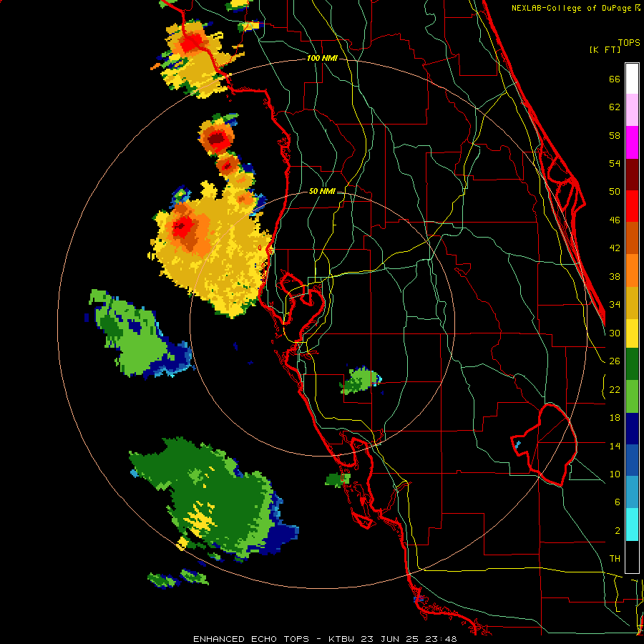Screen dimensions: 644x644
Task: Pick the light green swatch on the color bar
Action: coord(632,396)
